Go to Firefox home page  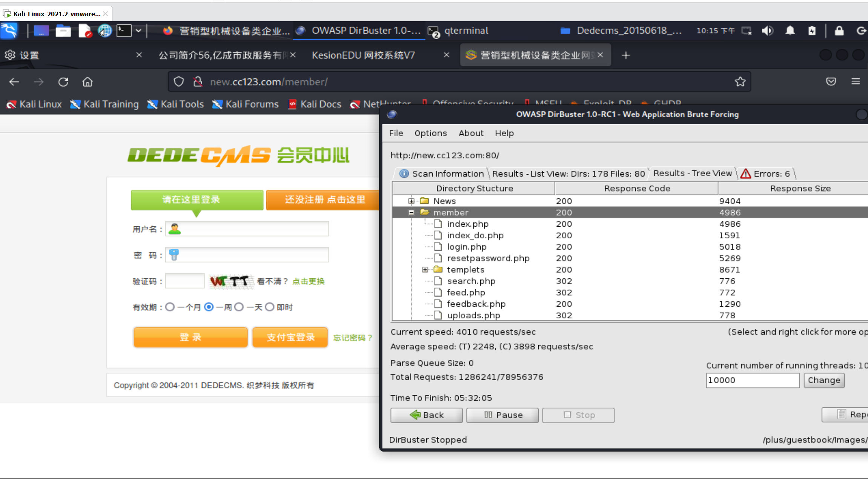pyautogui.click(x=88, y=81)
